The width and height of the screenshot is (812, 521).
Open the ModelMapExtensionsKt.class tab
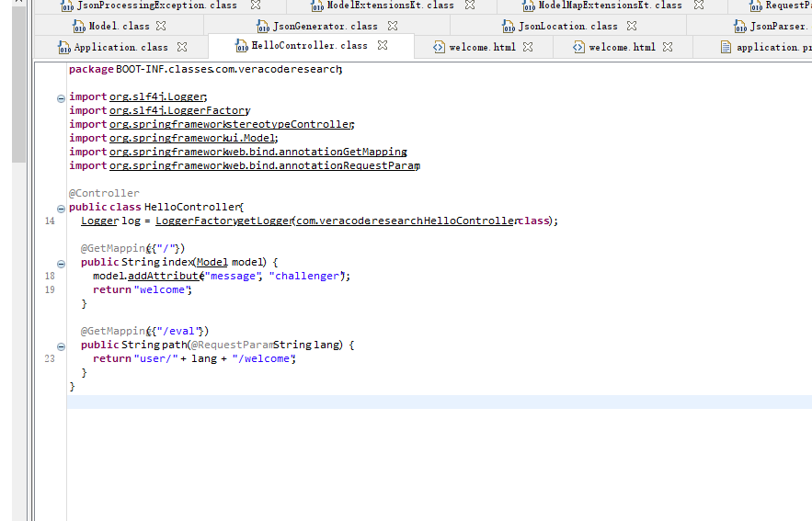610,6
